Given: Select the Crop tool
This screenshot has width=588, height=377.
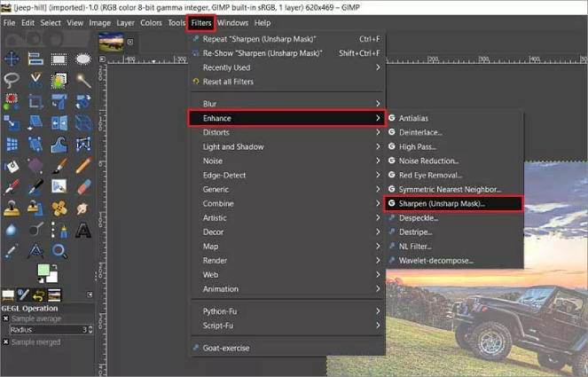Looking at the screenshot, I should 35,100.
